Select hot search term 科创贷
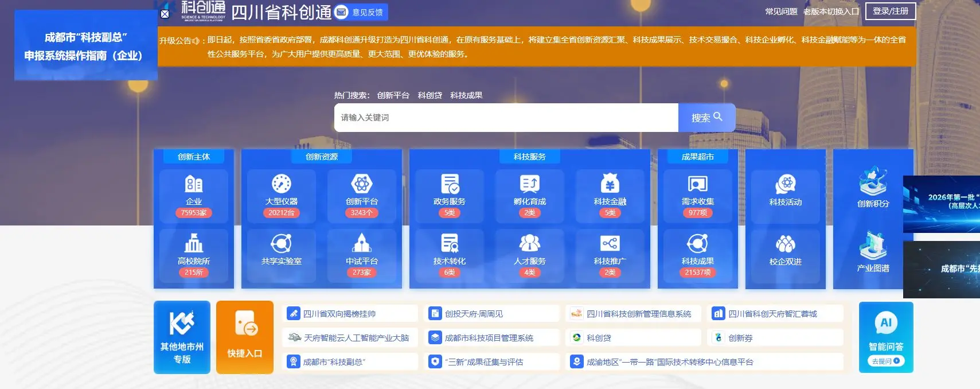The image size is (980, 389). point(430,95)
